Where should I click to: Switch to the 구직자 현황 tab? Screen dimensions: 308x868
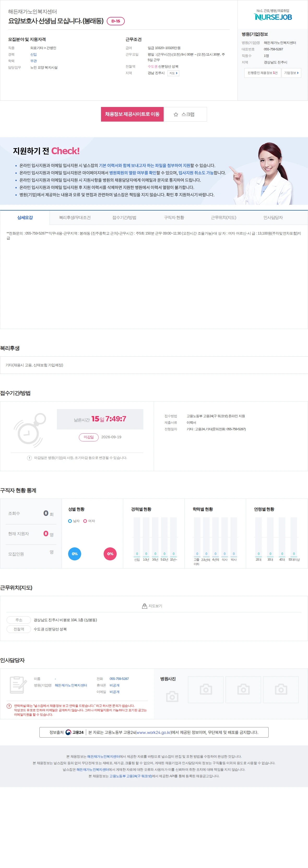tap(174, 218)
